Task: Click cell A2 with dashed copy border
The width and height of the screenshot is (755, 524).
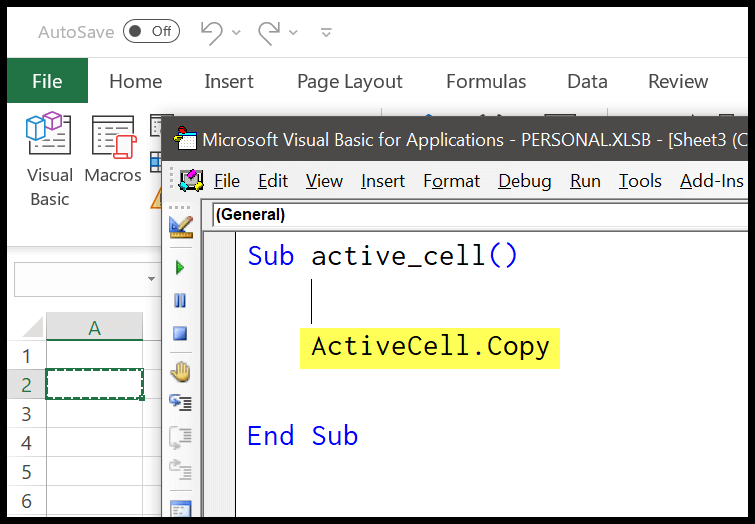Action: point(94,384)
